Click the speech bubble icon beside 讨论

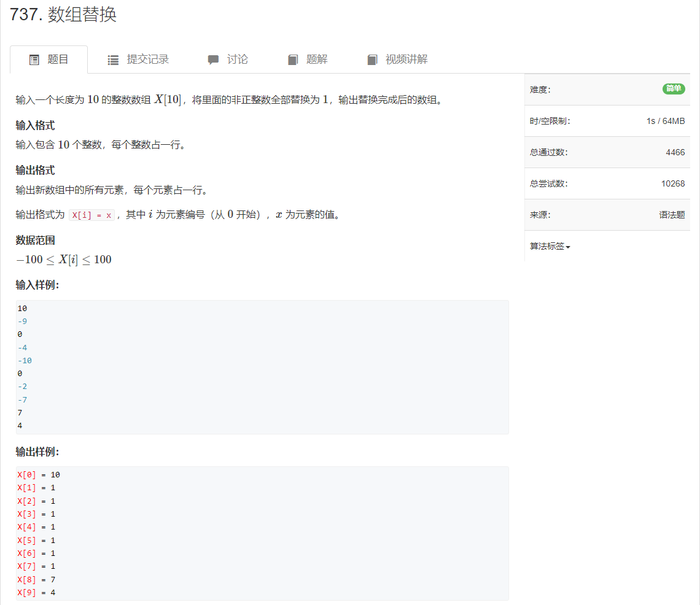(213, 59)
